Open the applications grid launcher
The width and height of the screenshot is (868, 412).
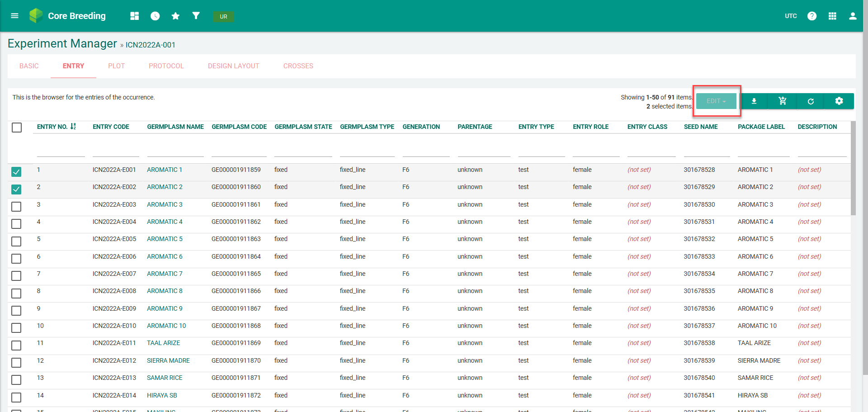coord(832,16)
